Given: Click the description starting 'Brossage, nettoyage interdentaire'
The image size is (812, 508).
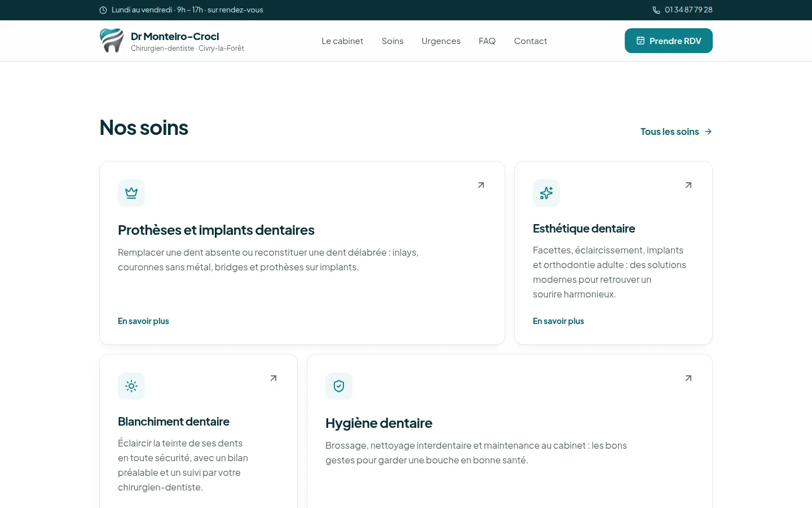Looking at the screenshot, I should pyautogui.click(x=476, y=453).
